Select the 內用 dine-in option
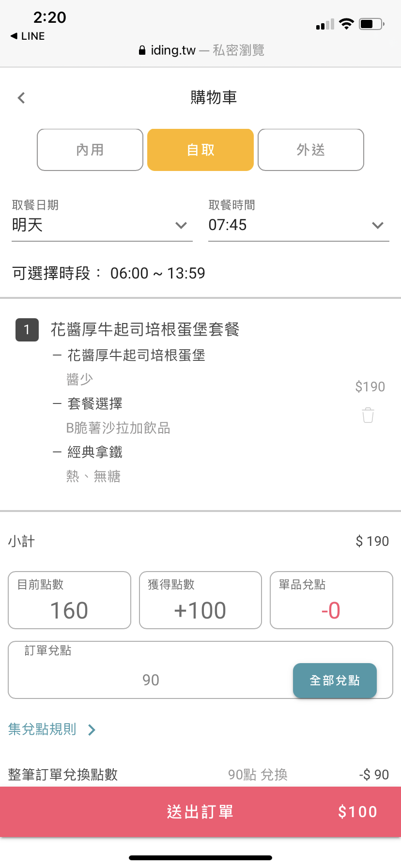 tap(90, 150)
